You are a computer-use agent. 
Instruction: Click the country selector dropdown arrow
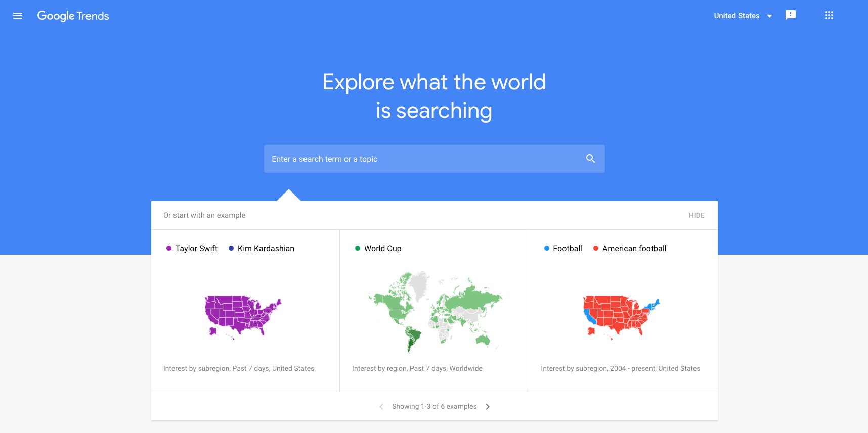pos(769,16)
